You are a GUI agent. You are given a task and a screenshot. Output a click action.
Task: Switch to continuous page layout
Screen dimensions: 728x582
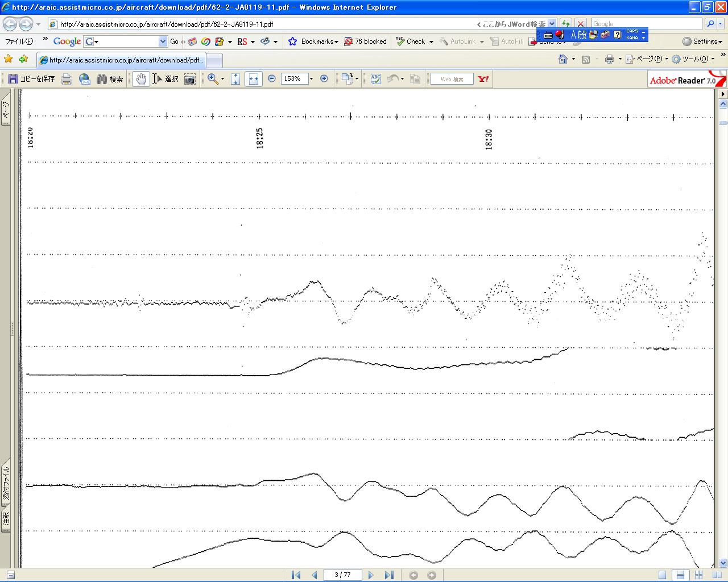(680, 575)
